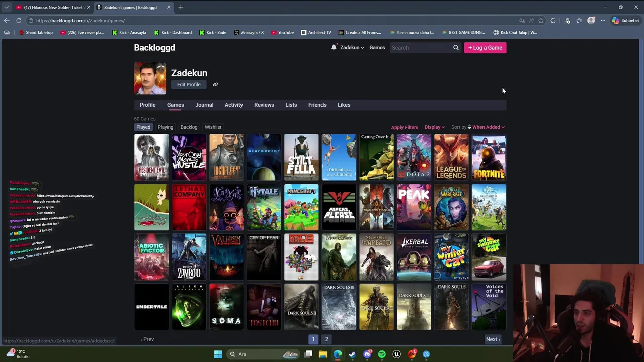Open the PEAK game cover
644x362 pixels.
click(x=414, y=207)
